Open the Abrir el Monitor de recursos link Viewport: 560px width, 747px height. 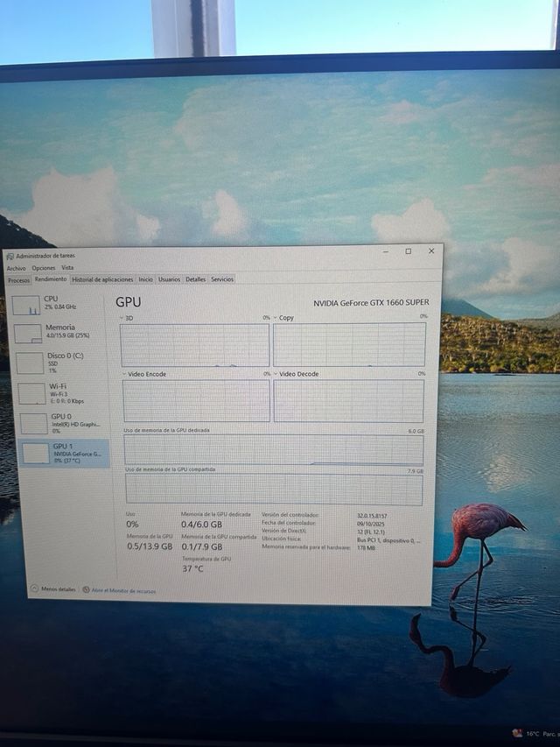point(123,591)
